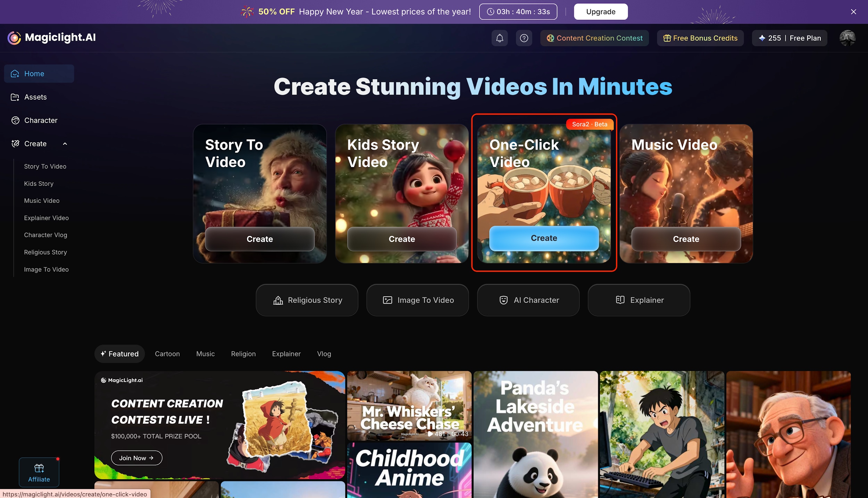Join Now for the Content Creation Contest
Screen dimensions: 868x498
click(136, 458)
